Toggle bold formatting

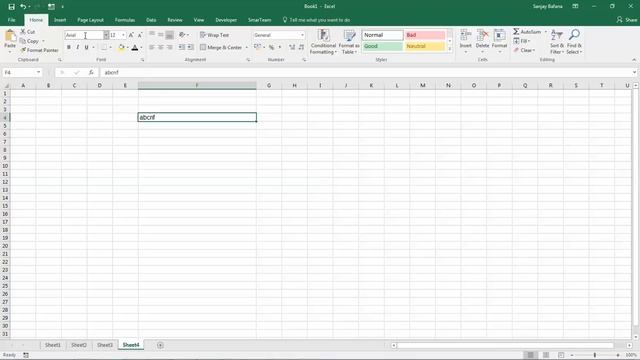coord(69,47)
